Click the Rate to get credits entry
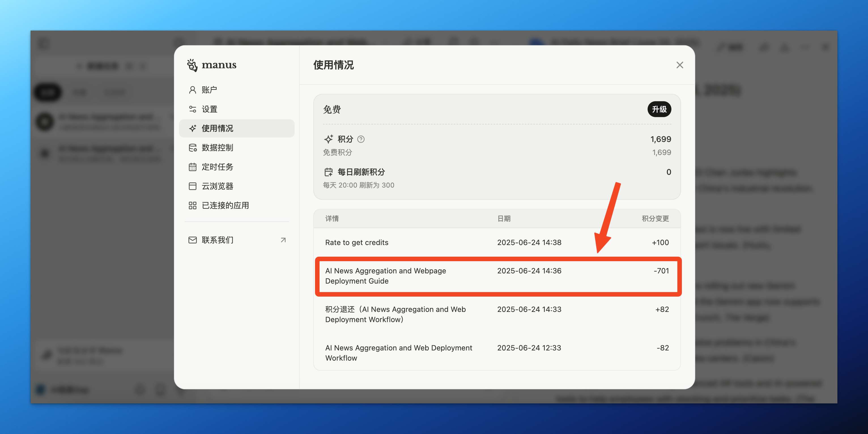 [356, 242]
